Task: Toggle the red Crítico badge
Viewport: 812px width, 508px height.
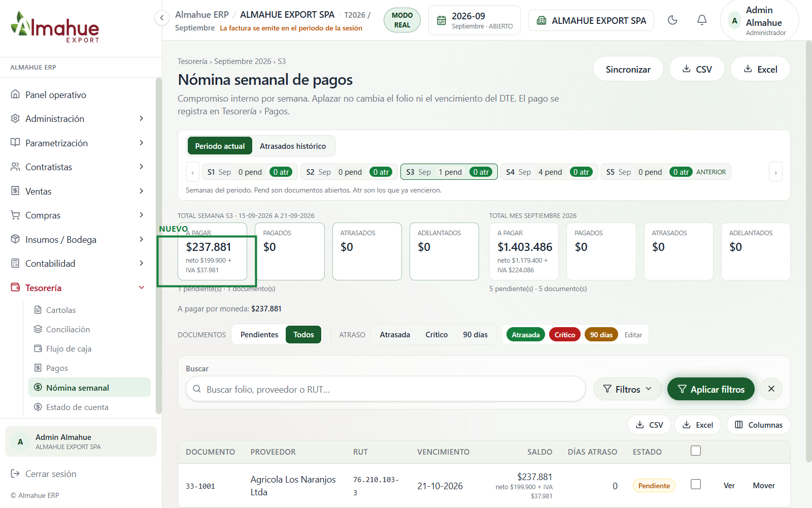Action: coord(565,335)
